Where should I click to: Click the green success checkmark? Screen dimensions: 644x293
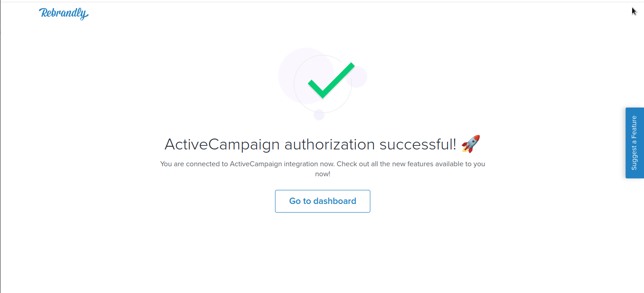pos(331,80)
